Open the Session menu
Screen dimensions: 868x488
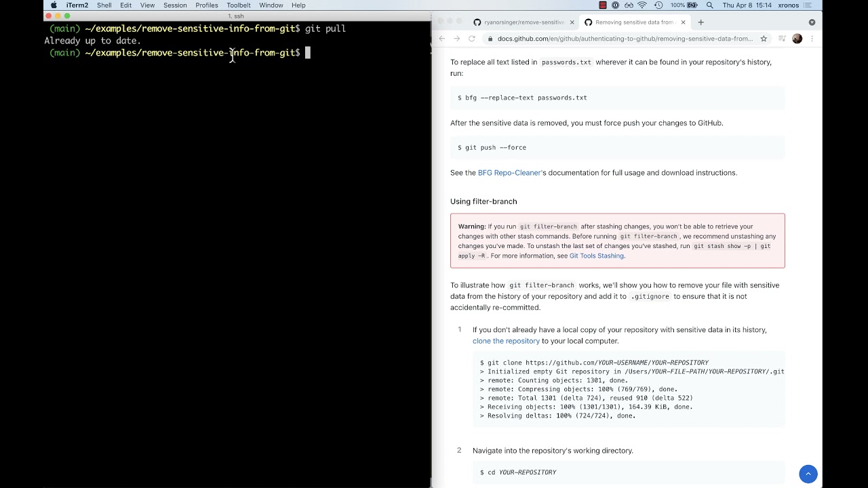(175, 5)
